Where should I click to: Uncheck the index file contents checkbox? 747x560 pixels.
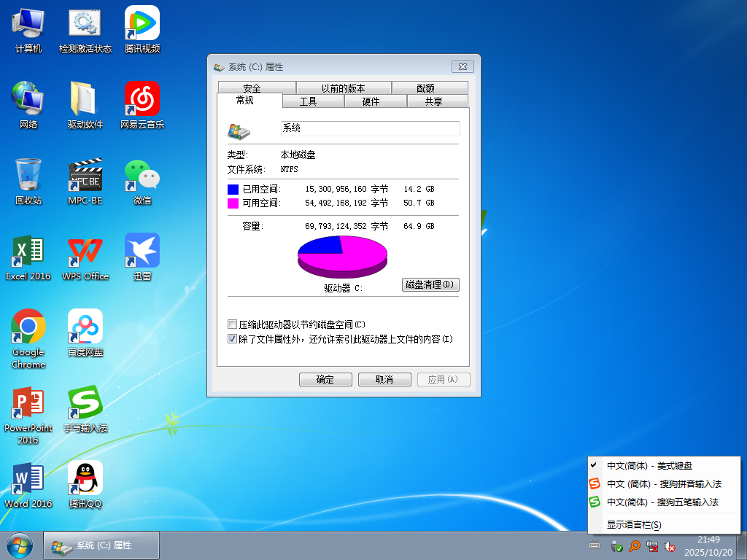coord(233,339)
